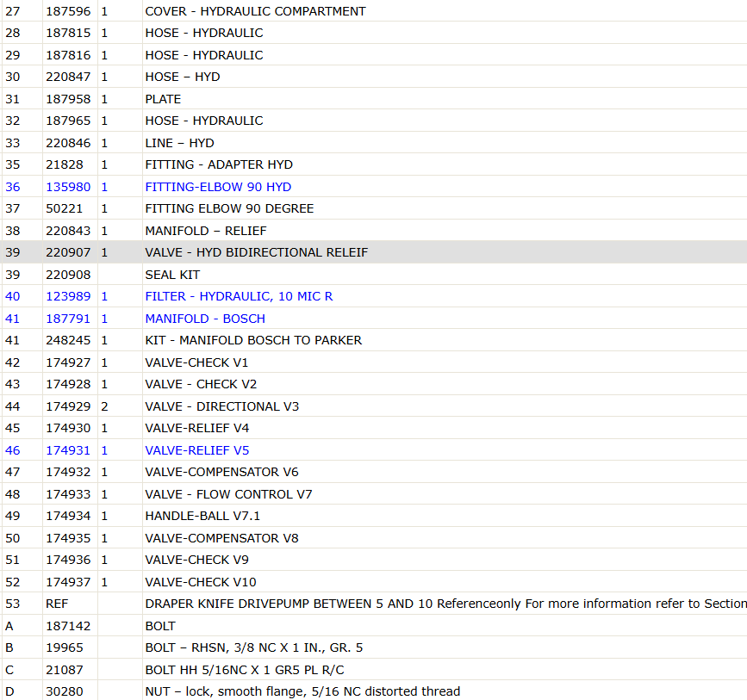Click part number 174931 link
747x700 pixels.
pyautogui.click(x=68, y=450)
